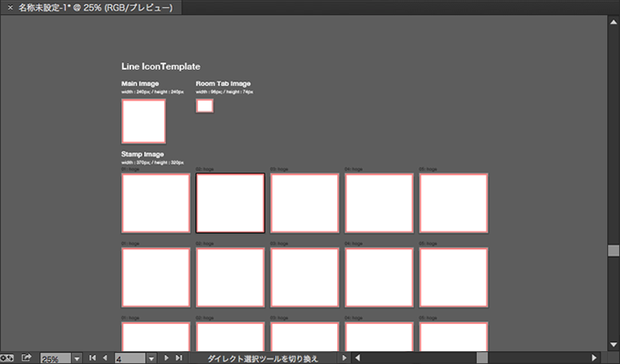Go to the previous artboard
Image resolution: width=620 pixels, height=364 pixels.
[105, 358]
